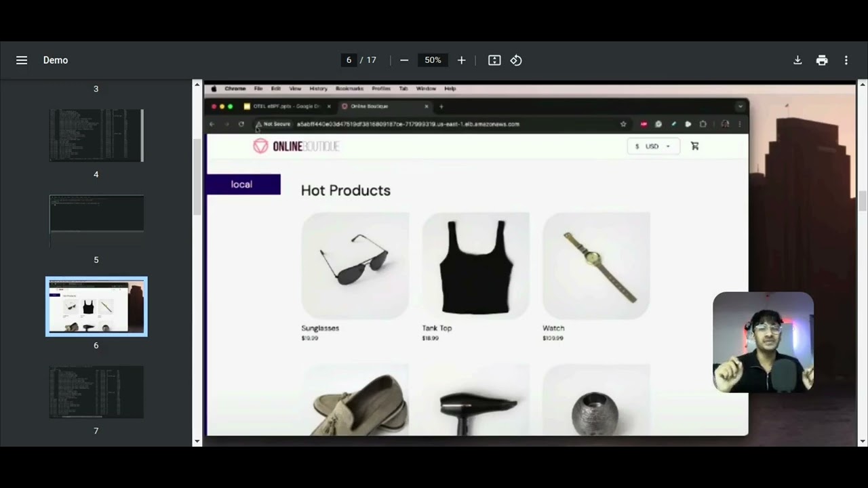Open the Watch product

coord(596,266)
